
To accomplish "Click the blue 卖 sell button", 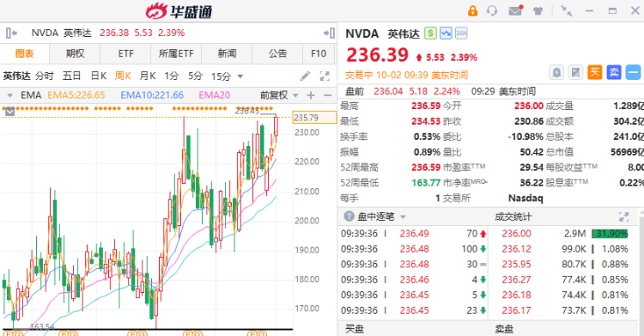I will point(614,72).
